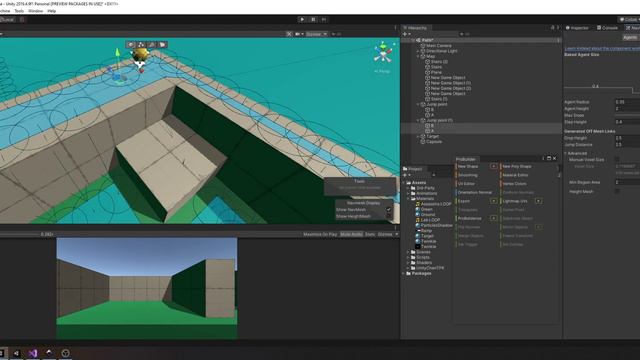Select the vertex mode icon in the overlay
Screen dimensions: 640x360
141,44
